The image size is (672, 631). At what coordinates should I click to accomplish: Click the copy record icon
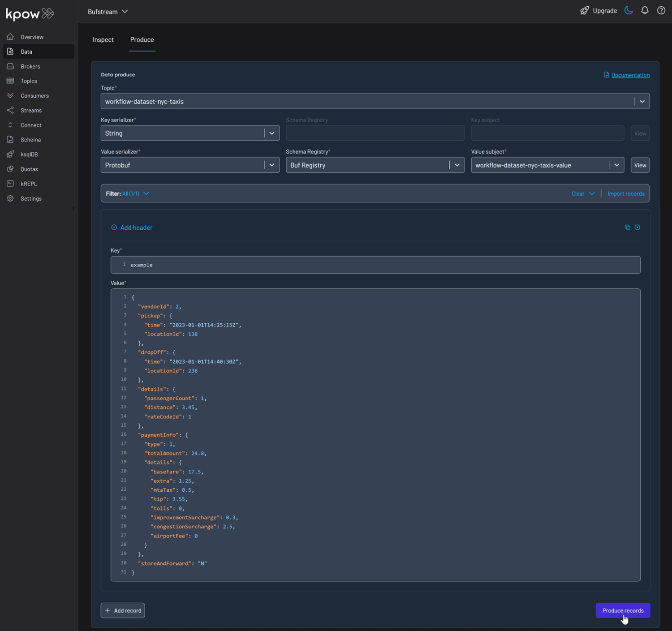point(627,228)
